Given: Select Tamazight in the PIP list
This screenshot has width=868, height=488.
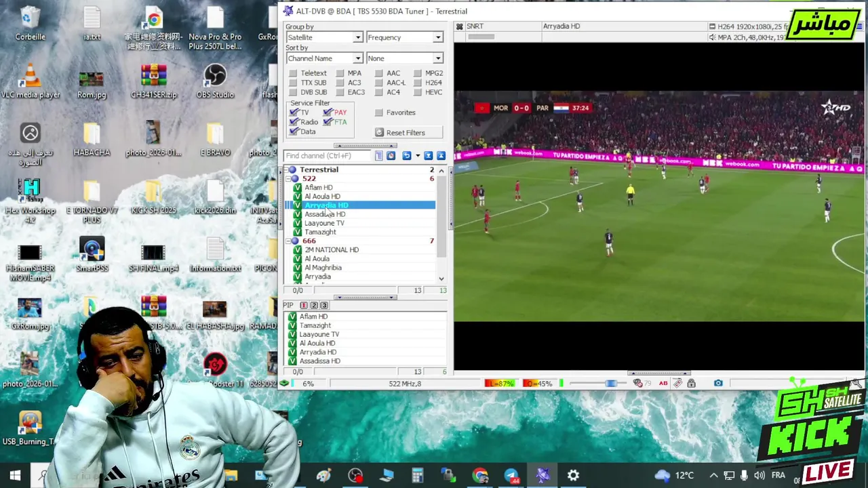Looking at the screenshot, I should click(315, 325).
